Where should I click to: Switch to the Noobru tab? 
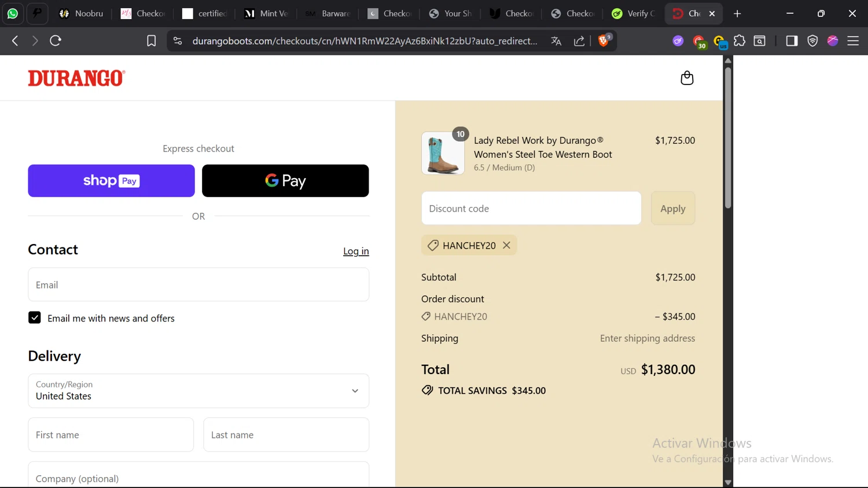82,13
